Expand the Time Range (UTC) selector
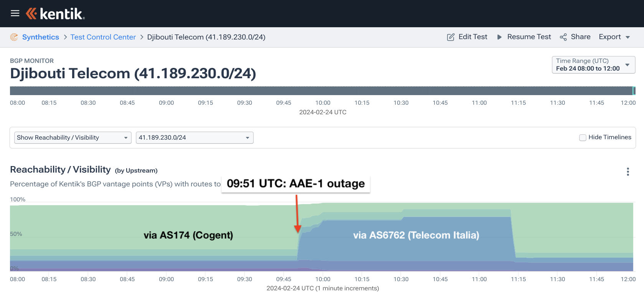Screen dimensions: 644x298 click(x=593, y=65)
